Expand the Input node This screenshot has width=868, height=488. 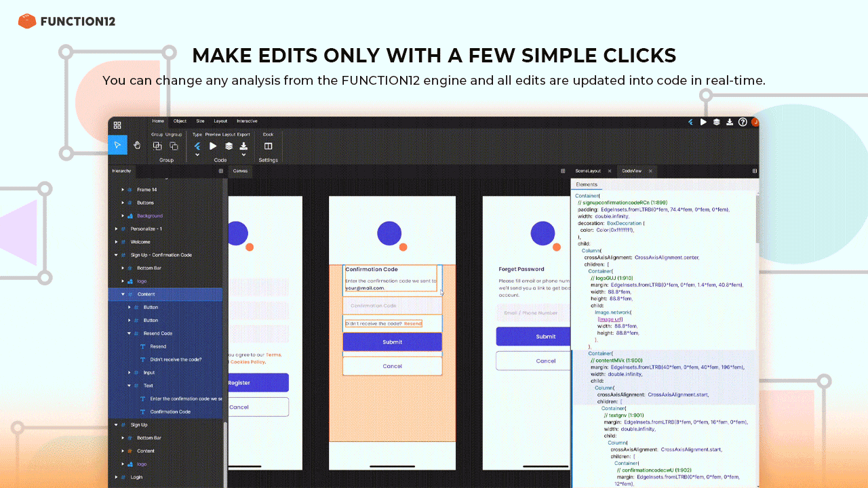[129, 372]
